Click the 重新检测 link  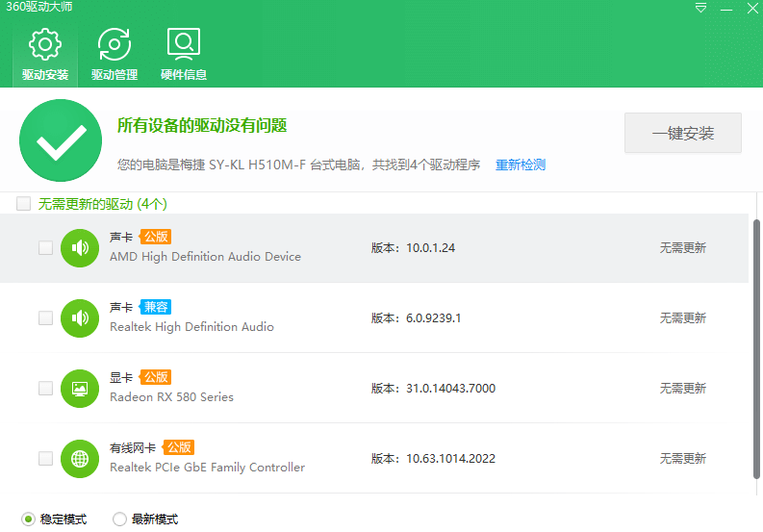(x=521, y=165)
